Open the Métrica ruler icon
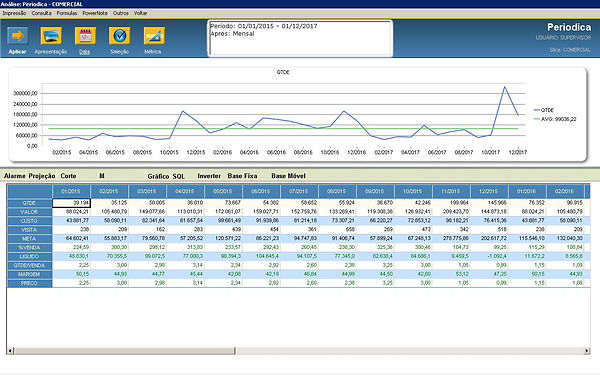The width and height of the screenshot is (600, 375). tap(154, 36)
